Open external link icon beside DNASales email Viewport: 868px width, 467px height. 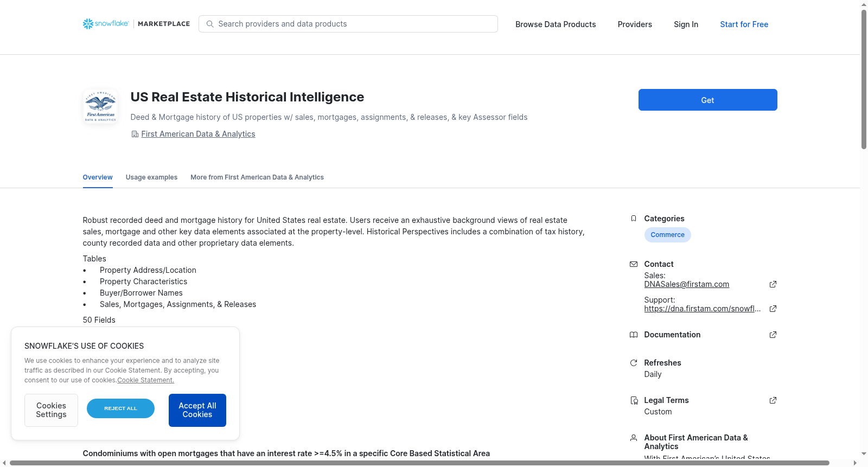pyautogui.click(x=773, y=284)
